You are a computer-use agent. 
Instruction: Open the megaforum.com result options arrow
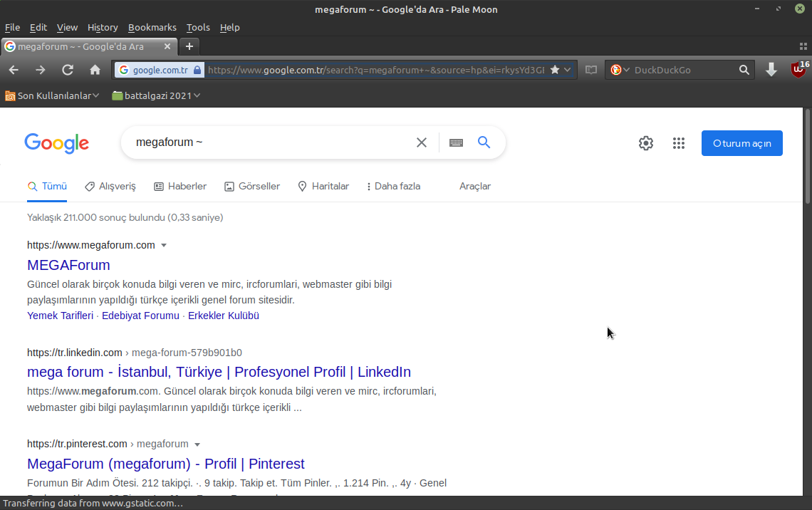coord(164,246)
